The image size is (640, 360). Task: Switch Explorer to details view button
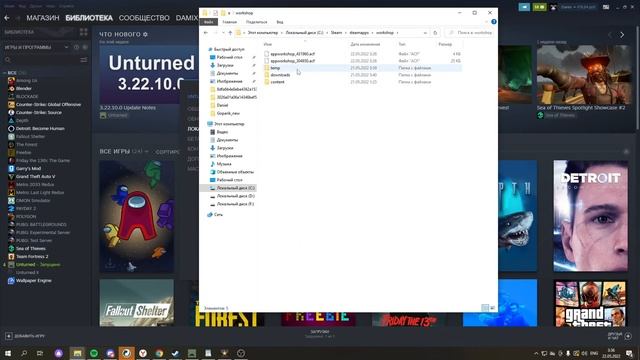485,308
